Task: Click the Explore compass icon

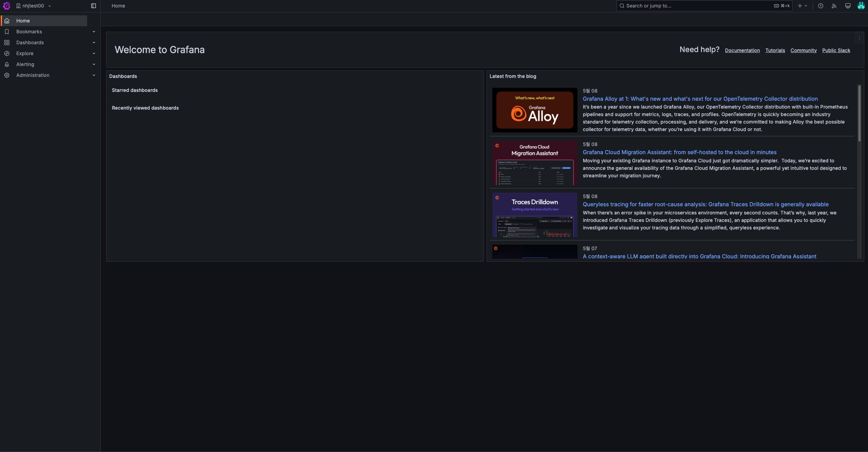Action: 7,53
